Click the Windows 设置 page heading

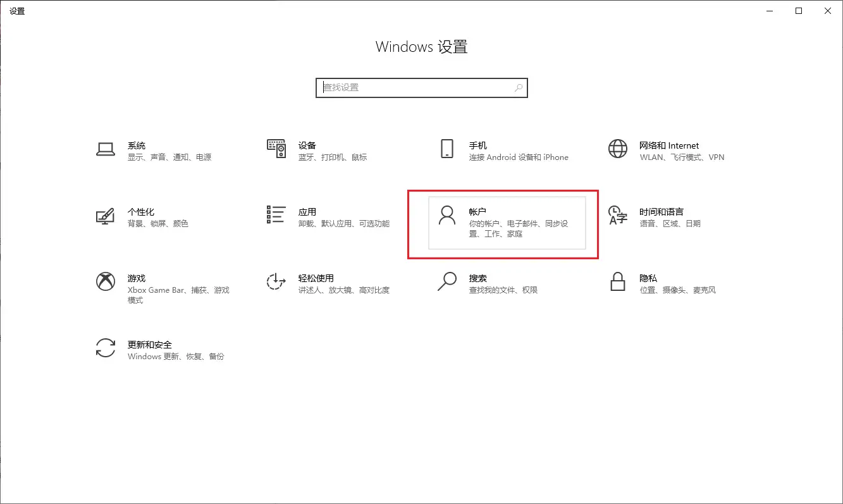tap(422, 47)
